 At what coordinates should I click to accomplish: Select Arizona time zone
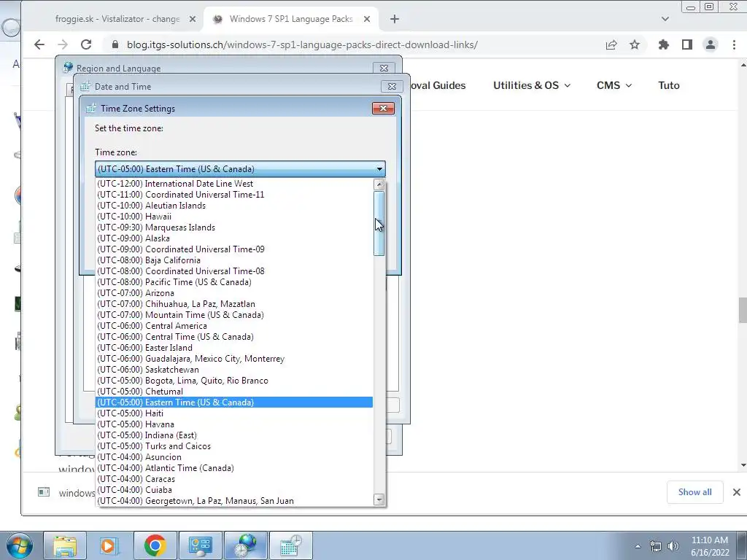[234, 293]
